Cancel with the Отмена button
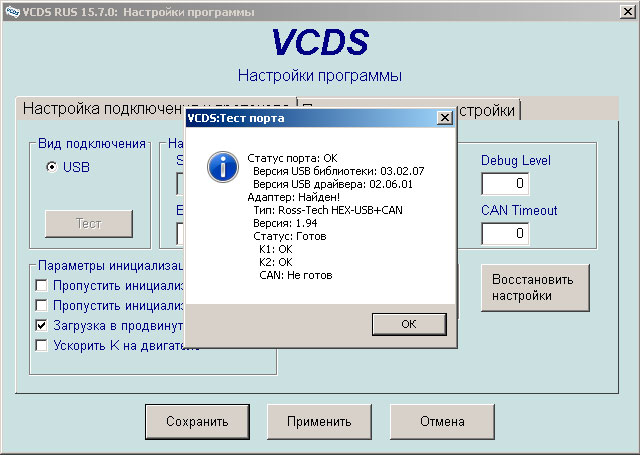Viewport: 640px width, 455px height. tap(442, 422)
